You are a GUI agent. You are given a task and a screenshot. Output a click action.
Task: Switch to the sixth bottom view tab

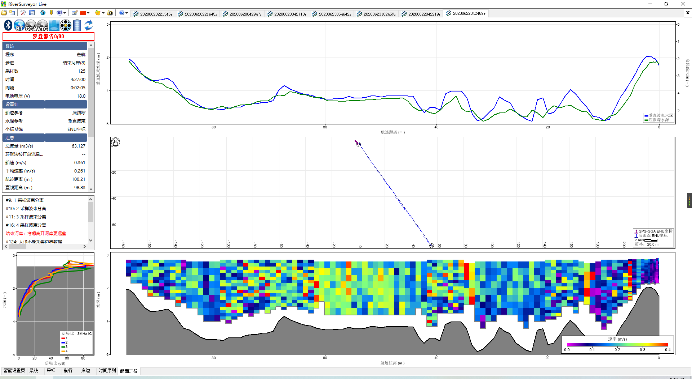point(107,371)
